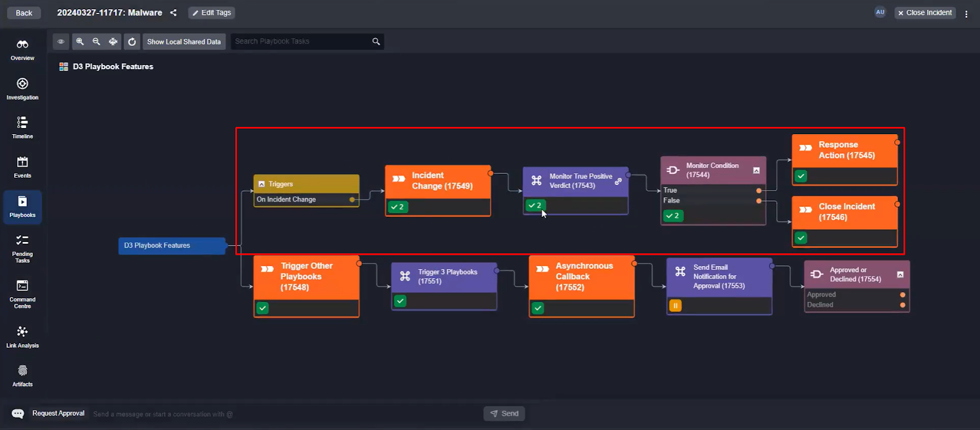Collapse the Triggers node
The image size is (980, 430).
pyautogui.click(x=262, y=184)
